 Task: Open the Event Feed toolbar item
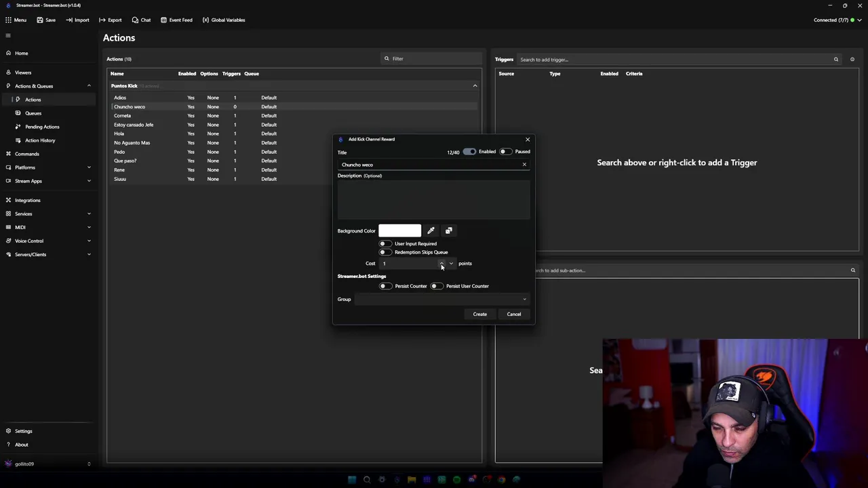tap(176, 20)
